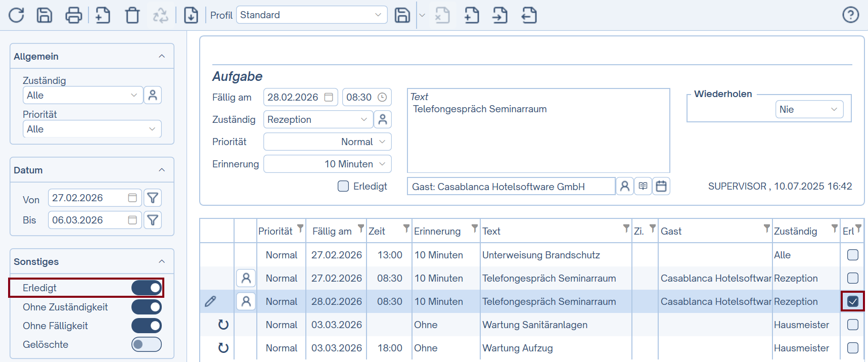Open the Profil Standard dropdown

click(x=311, y=15)
